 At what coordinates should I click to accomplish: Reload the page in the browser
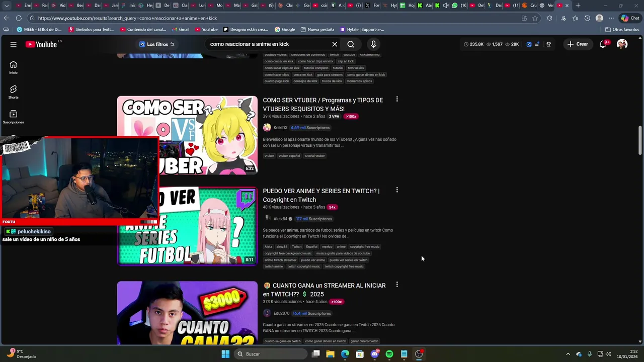click(x=19, y=18)
